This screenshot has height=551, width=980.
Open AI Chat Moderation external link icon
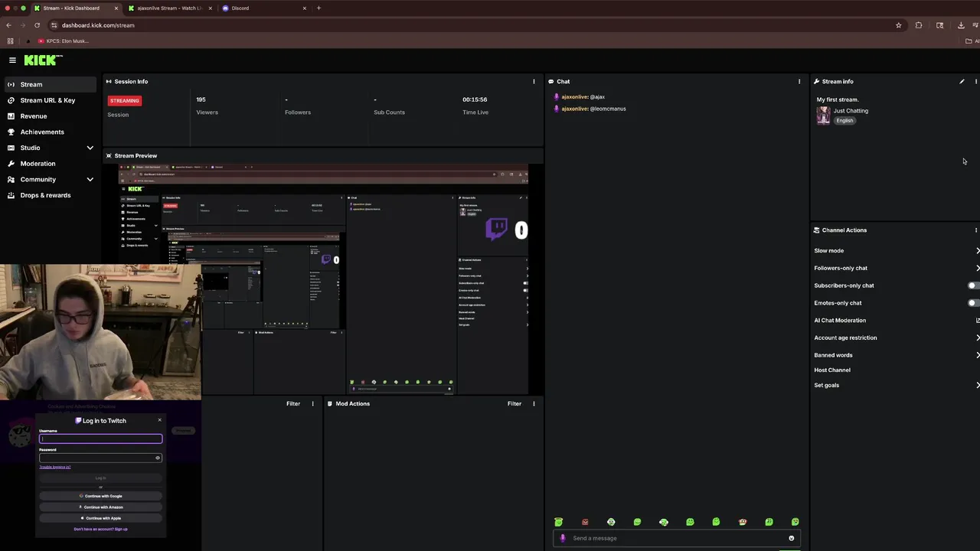click(x=977, y=320)
